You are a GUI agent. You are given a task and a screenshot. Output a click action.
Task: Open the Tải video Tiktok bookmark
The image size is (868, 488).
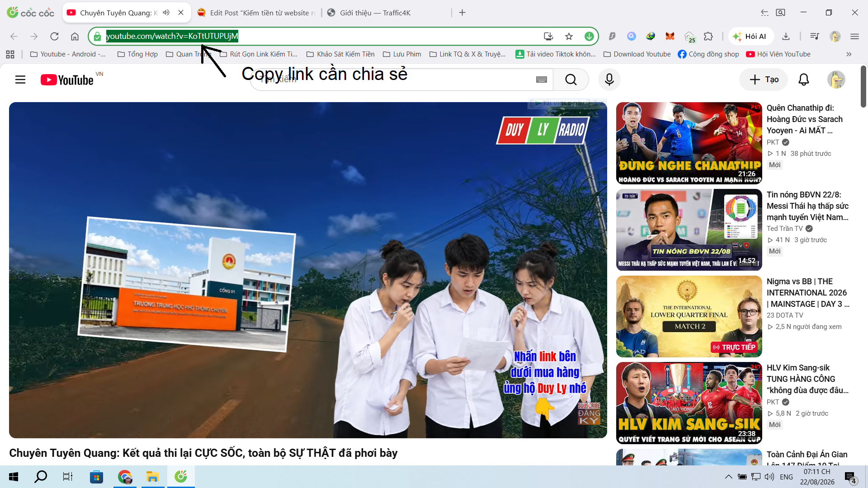(x=556, y=54)
